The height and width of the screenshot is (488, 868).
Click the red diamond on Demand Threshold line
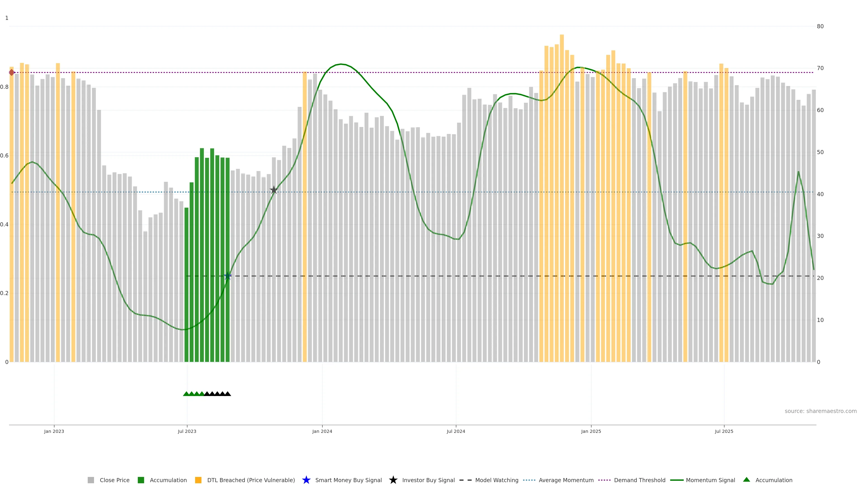click(x=12, y=72)
